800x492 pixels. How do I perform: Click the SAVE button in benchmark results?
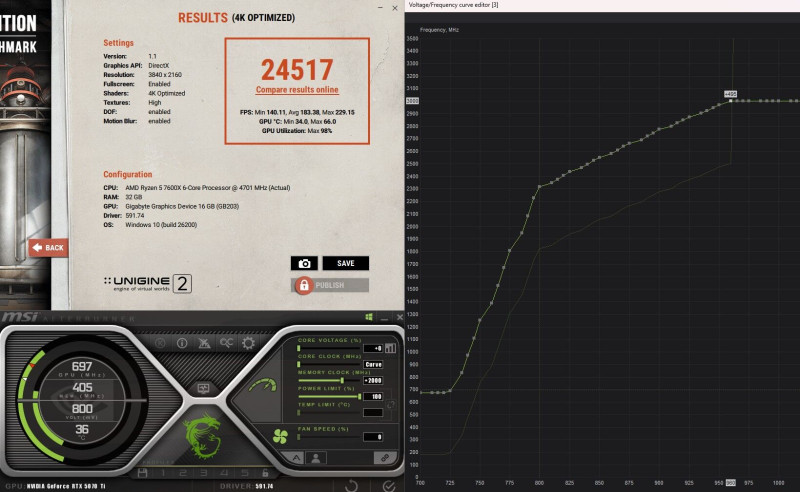coord(345,263)
